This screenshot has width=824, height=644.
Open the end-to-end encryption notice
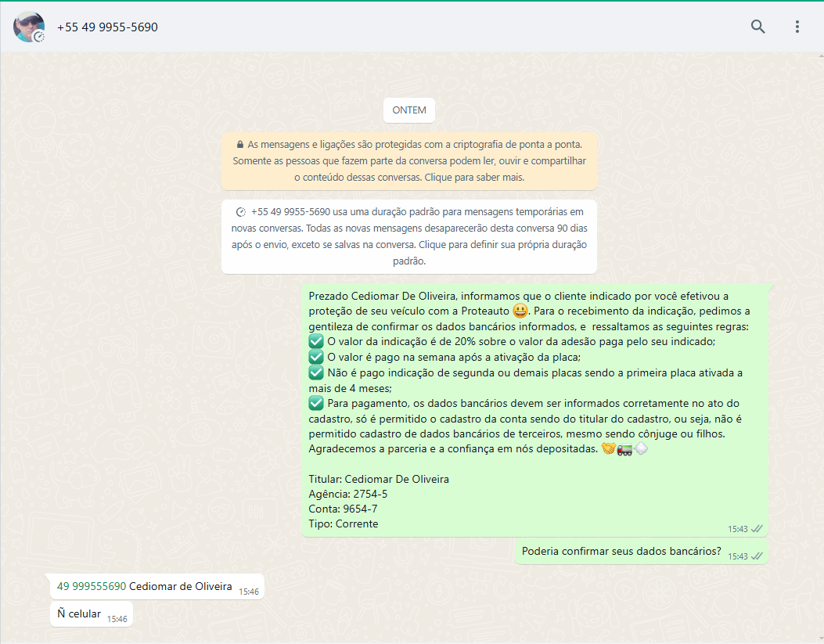(x=409, y=161)
